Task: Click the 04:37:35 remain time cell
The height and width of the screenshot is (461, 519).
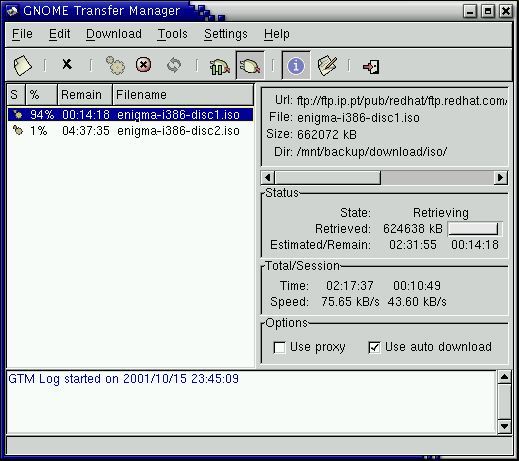Action: (x=86, y=131)
